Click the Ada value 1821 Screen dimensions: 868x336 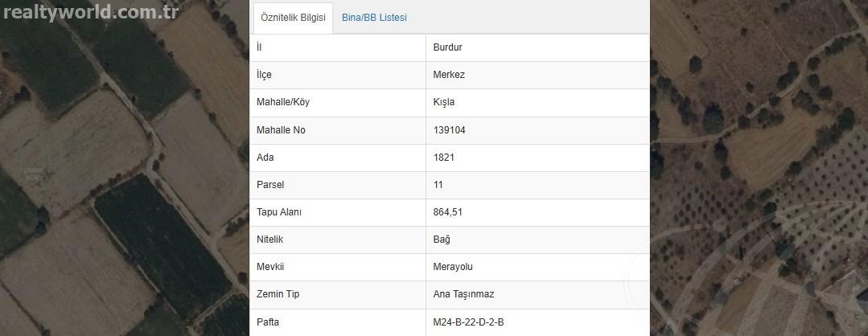point(444,158)
